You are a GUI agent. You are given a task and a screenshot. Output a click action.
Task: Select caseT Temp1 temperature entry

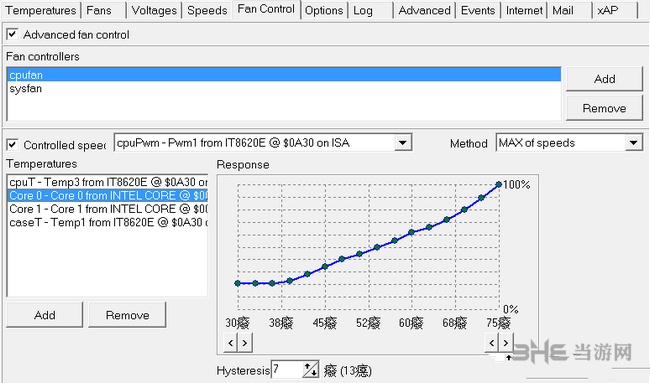[108, 222]
